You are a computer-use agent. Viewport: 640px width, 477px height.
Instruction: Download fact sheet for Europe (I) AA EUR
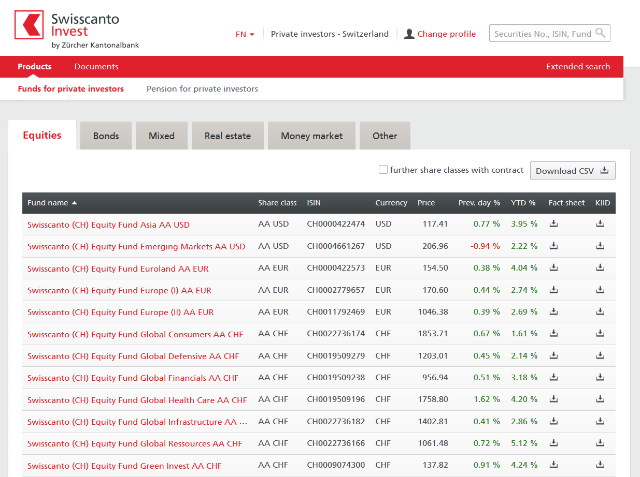coord(553,290)
